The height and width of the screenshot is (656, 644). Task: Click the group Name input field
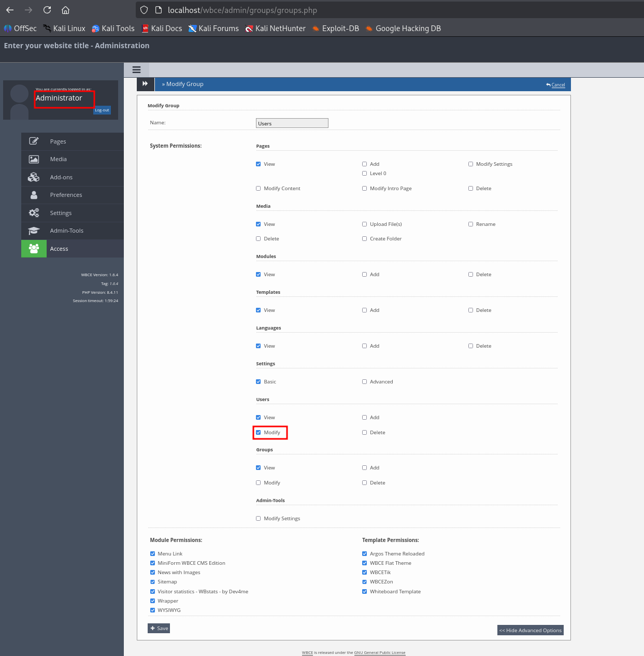point(292,123)
